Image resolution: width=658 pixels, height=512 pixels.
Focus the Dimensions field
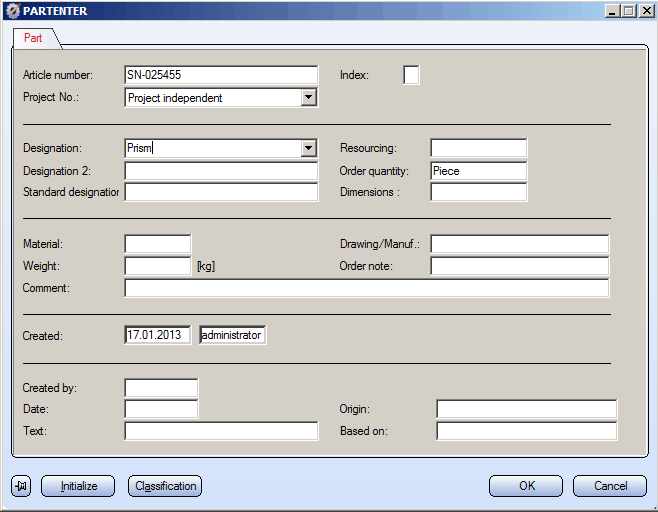pyautogui.click(x=478, y=192)
